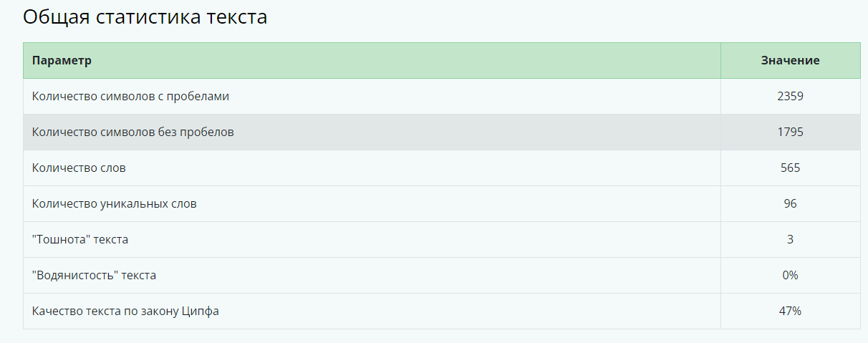Screen dimensions: 868x343
Task: Click the unique words value 96
Action: [x=790, y=203]
